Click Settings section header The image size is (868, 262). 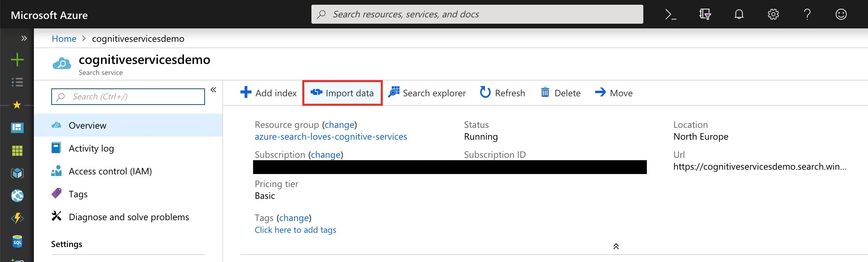(x=67, y=244)
